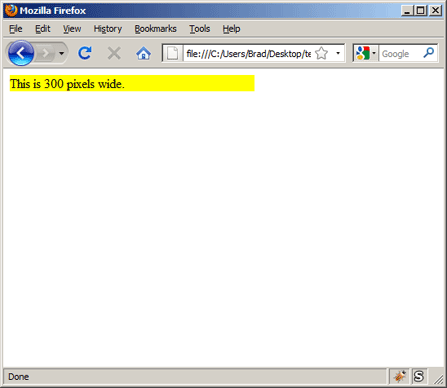Open the History menu
447x388 pixels.
click(x=108, y=29)
